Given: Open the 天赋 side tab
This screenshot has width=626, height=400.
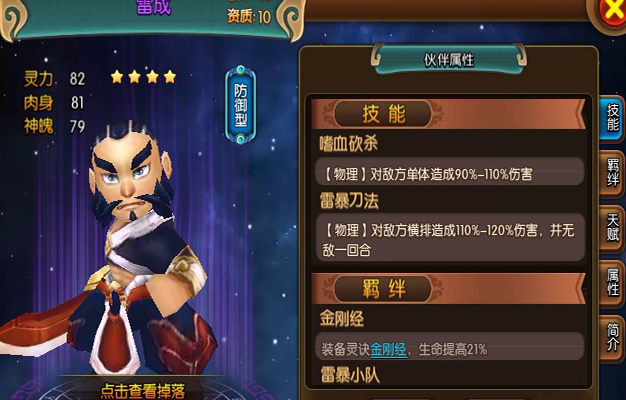Looking at the screenshot, I should click(612, 228).
